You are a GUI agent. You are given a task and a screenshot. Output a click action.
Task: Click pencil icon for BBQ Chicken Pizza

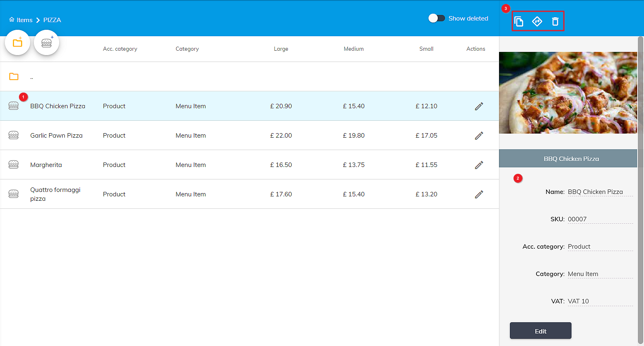pyautogui.click(x=478, y=106)
